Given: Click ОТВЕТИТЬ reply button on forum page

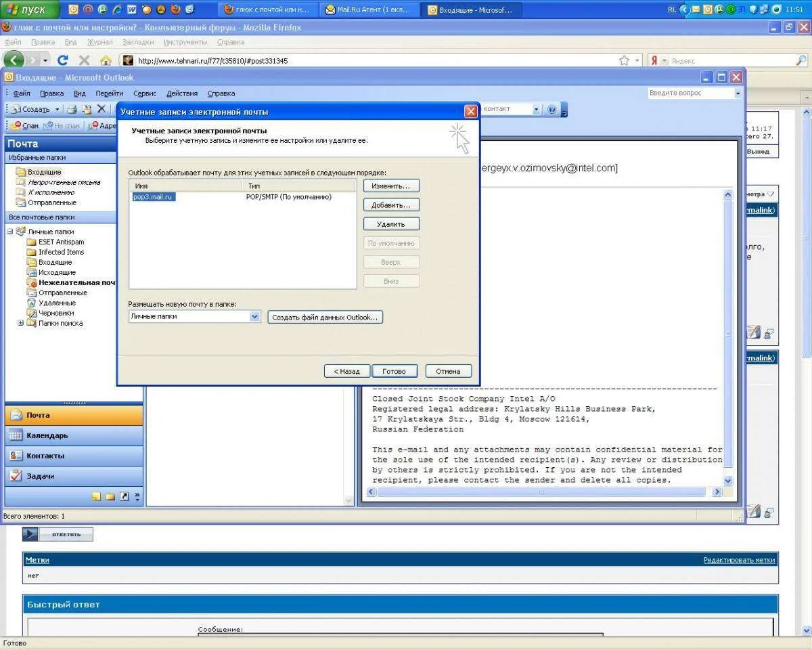Looking at the screenshot, I should point(58,534).
